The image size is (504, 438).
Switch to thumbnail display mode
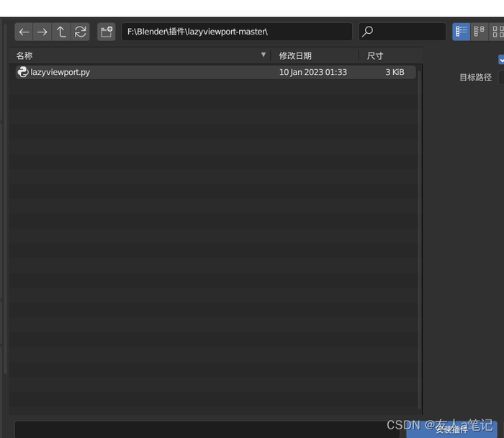tap(497, 32)
